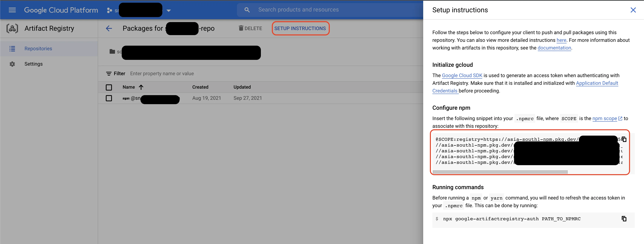Click the Google Cloud Platform logo
Image resolution: width=644 pixels, height=244 pixels.
(61, 10)
